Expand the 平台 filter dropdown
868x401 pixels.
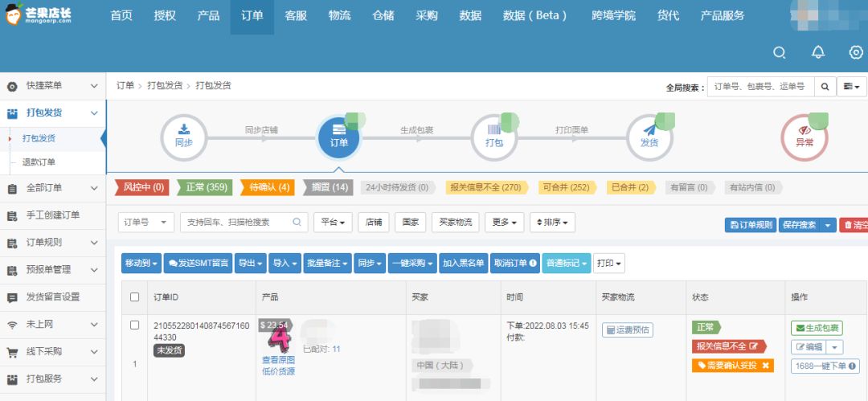[333, 223]
